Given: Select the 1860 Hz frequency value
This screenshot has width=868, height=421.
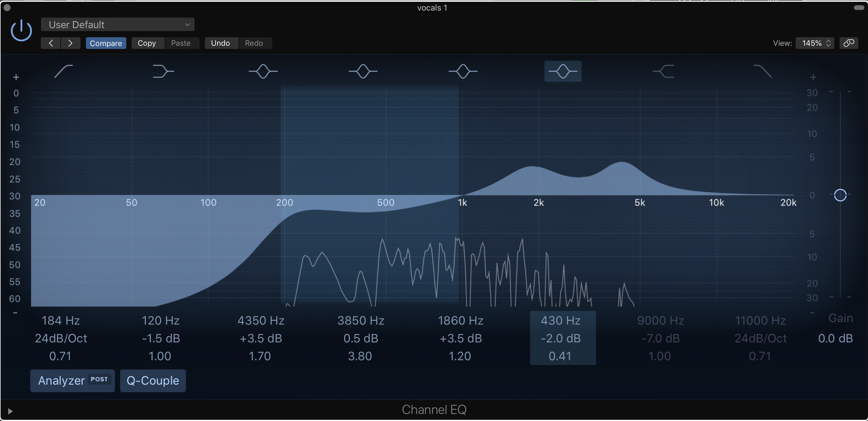Looking at the screenshot, I should coord(461,320).
